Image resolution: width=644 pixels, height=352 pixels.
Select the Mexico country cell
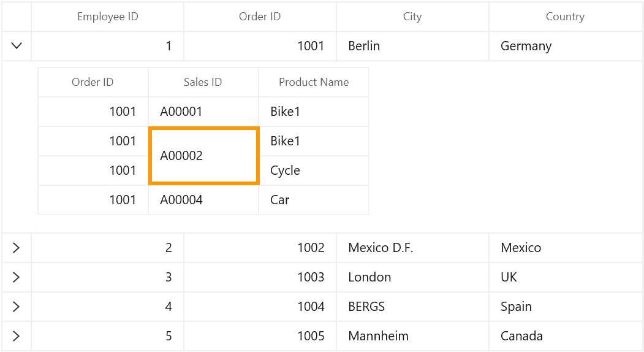[x=566, y=248]
